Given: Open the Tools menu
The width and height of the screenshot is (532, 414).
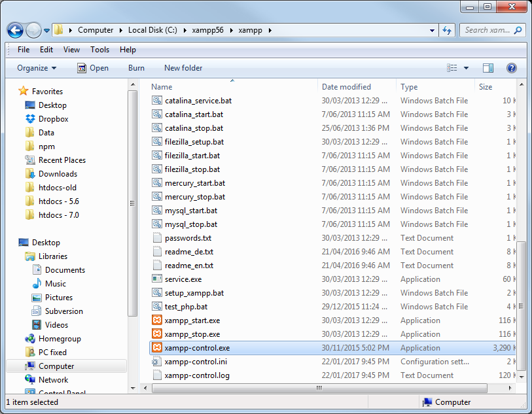Looking at the screenshot, I should 99,50.
